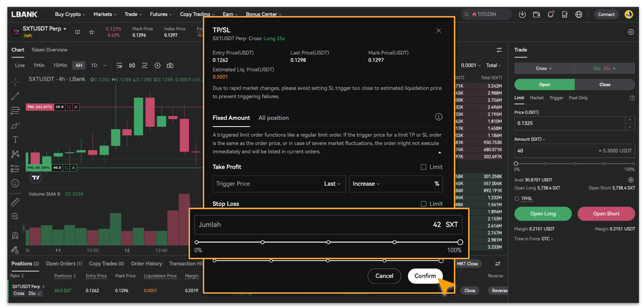The image size is (644, 308).
Task: Open the wallet icon in header
Action: coord(537,14)
